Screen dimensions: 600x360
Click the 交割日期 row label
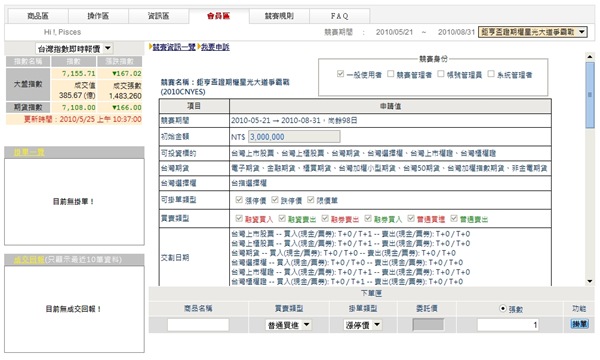pos(175,257)
